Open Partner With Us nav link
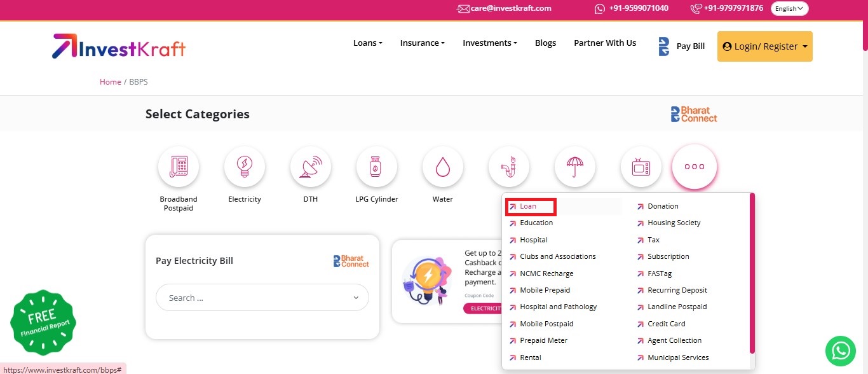Screen dimensions: 868x374 [x=605, y=43]
